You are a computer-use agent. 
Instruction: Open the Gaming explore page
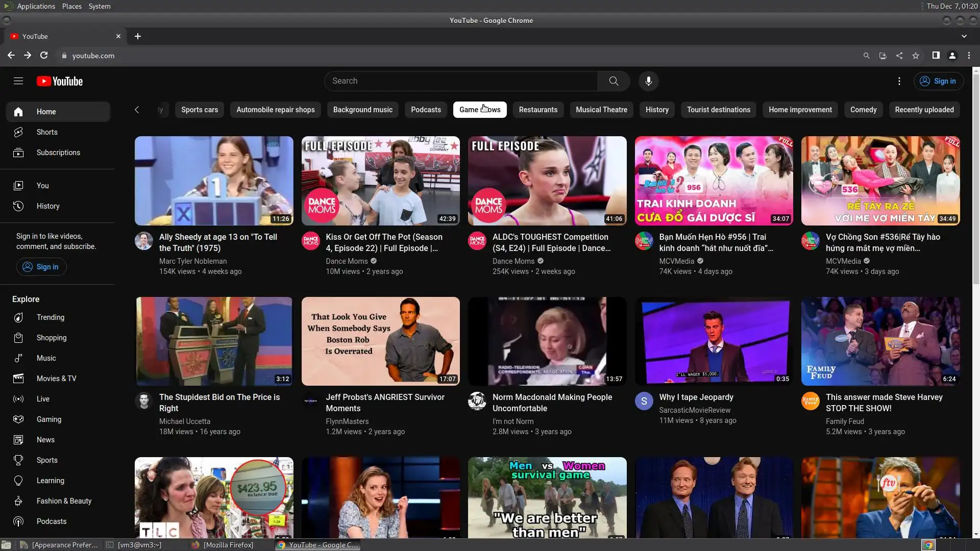[48, 419]
